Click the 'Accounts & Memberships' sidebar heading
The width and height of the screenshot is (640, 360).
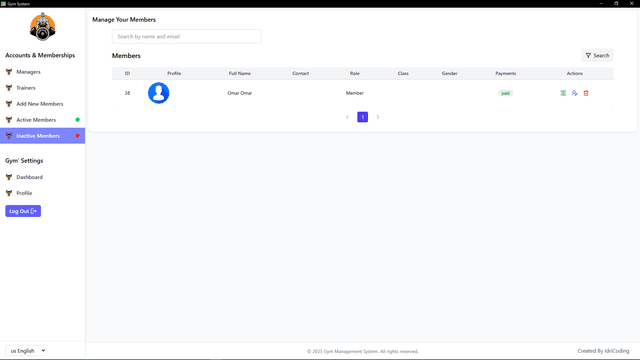[40, 55]
